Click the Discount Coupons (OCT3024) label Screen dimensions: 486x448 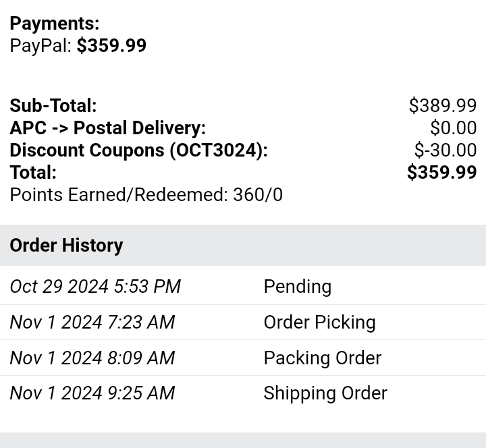pyautogui.click(x=139, y=150)
